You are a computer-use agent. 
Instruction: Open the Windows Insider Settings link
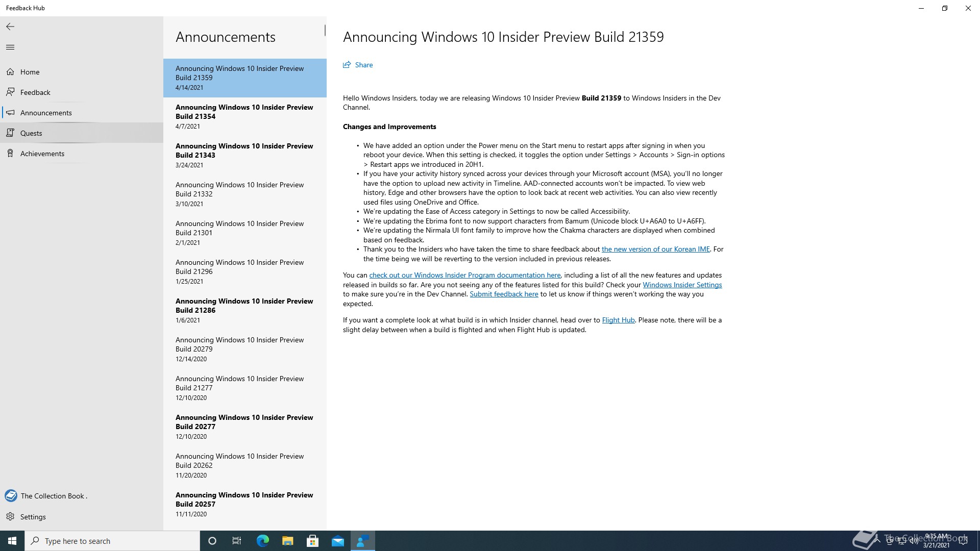tap(682, 285)
